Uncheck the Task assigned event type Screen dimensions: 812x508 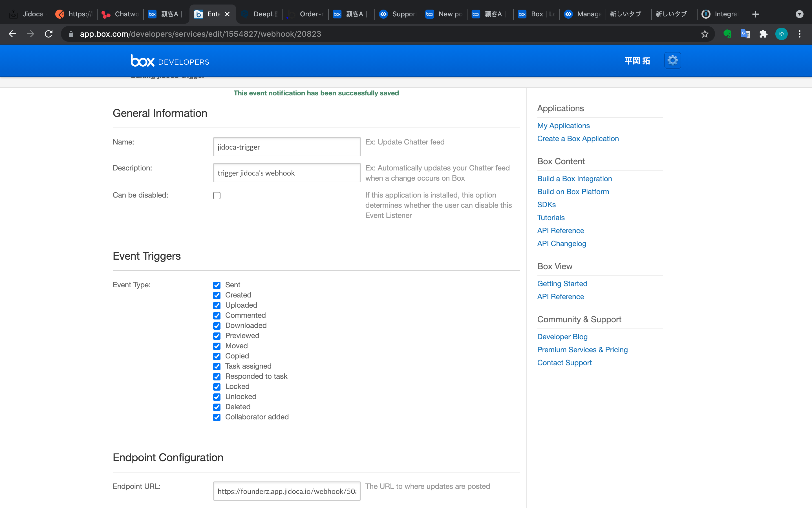[x=217, y=367]
